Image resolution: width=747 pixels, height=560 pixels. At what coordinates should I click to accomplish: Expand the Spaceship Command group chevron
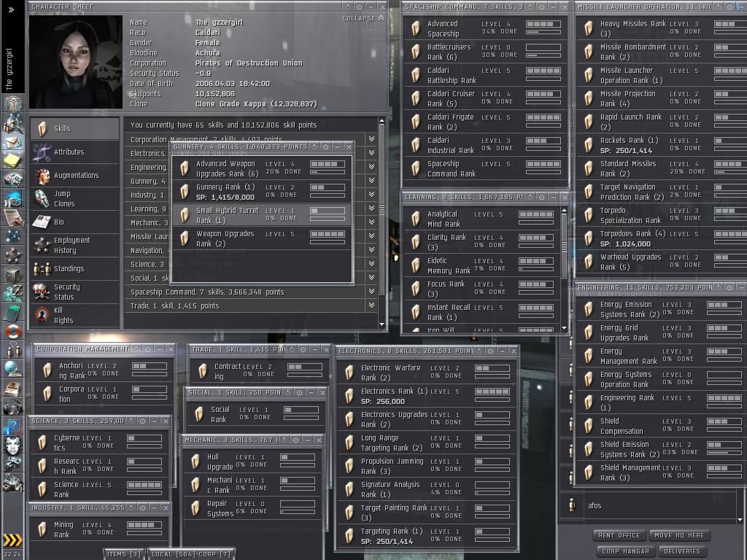coord(371,291)
